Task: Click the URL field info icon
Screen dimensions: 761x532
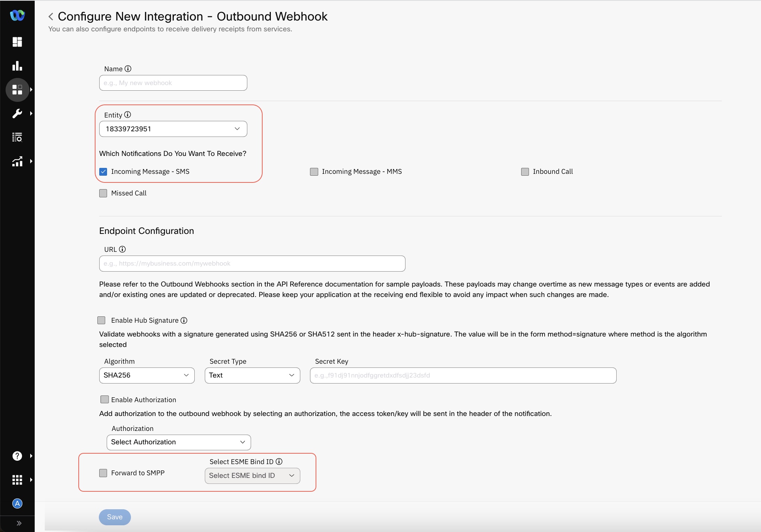Action: (x=122, y=249)
